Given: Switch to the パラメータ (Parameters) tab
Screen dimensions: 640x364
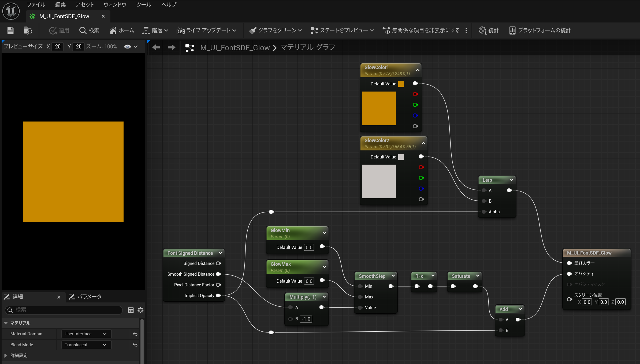Looking at the screenshot, I should point(86,297).
